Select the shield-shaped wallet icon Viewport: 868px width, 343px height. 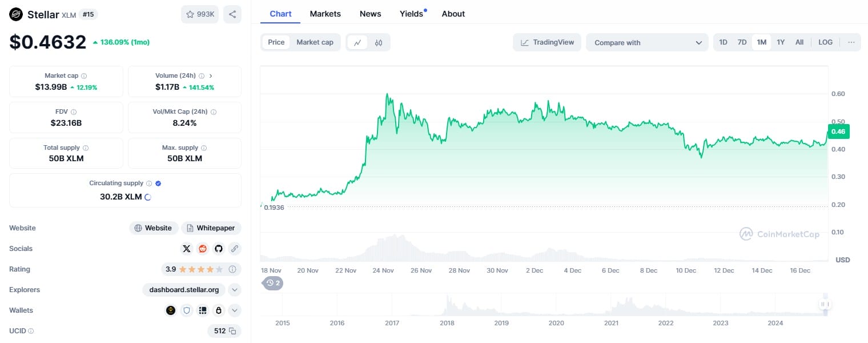point(186,310)
